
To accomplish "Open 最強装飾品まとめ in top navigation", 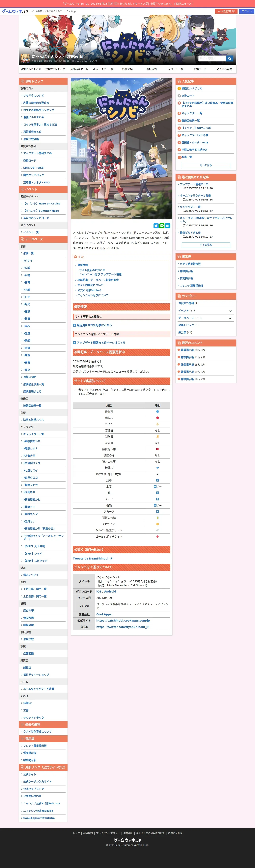I will [x=55, y=69].
